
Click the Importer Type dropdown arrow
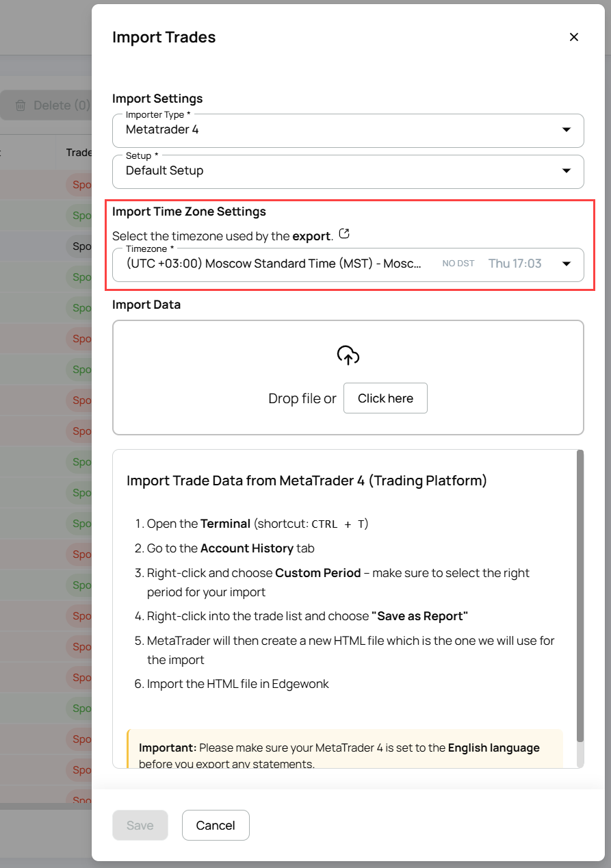(567, 130)
